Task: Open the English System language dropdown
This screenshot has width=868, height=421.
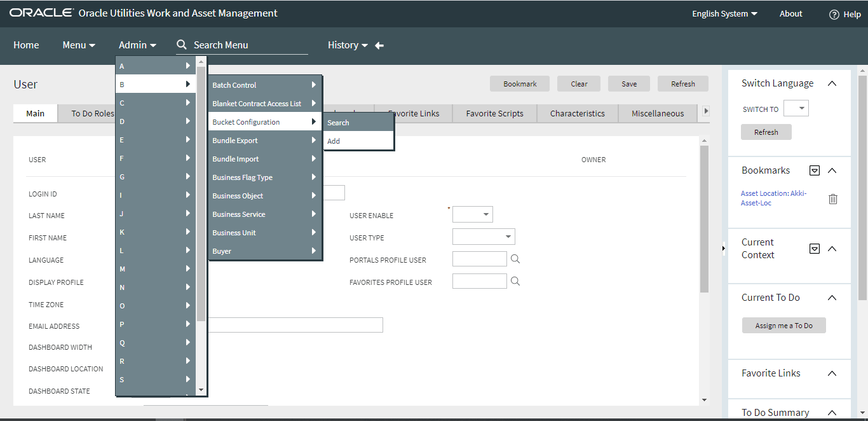Action: click(x=724, y=13)
